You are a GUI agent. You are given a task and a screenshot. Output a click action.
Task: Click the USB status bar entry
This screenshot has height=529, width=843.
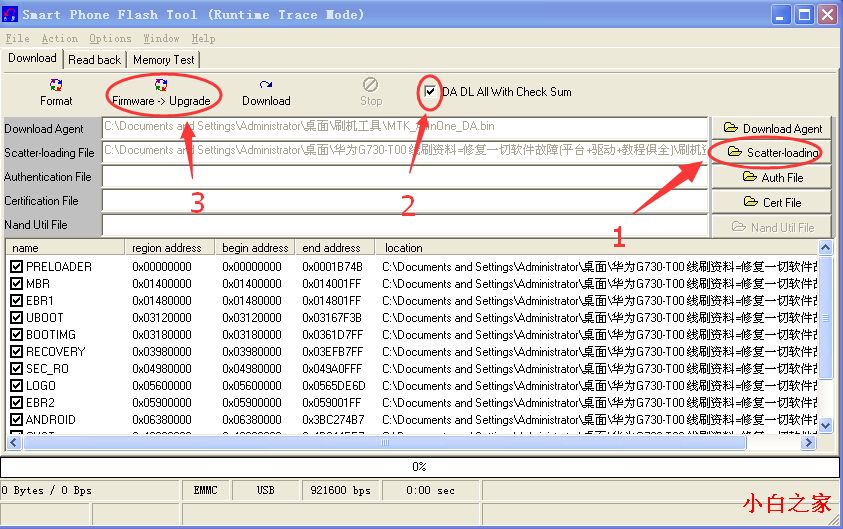pos(266,490)
